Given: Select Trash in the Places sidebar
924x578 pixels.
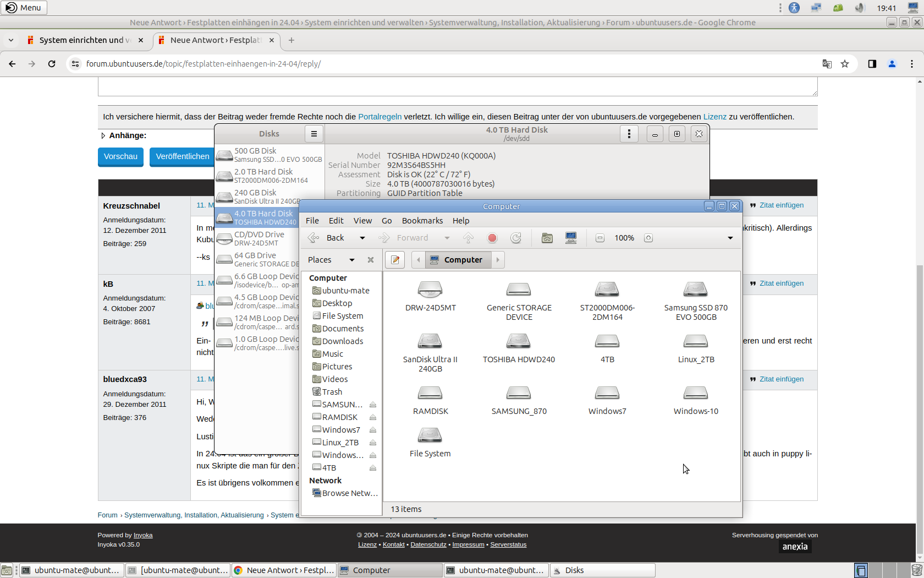Looking at the screenshot, I should pyautogui.click(x=332, y=392).
